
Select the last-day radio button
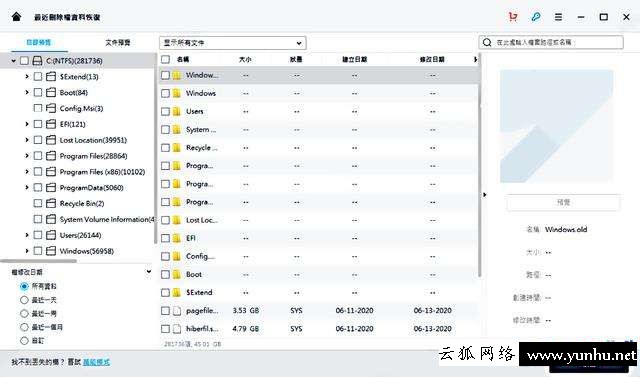[24, 300]
